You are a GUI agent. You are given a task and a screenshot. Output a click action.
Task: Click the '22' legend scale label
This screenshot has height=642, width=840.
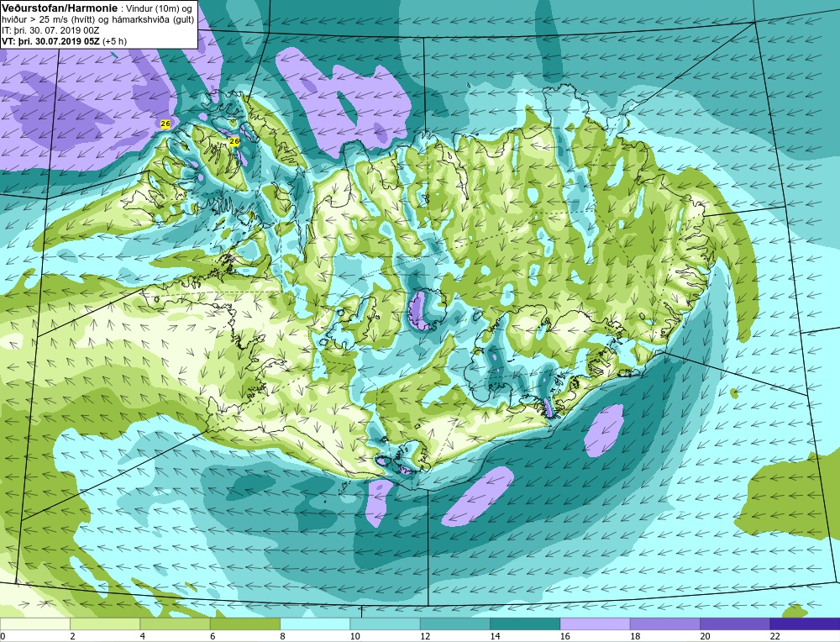click(x=775, y=636)
